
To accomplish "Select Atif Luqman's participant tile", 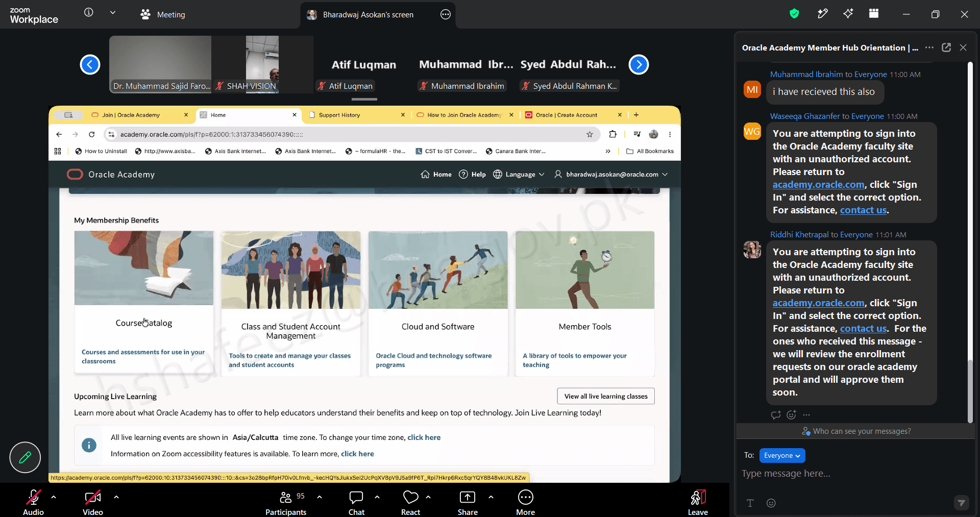I will click(x=364, y=64).
